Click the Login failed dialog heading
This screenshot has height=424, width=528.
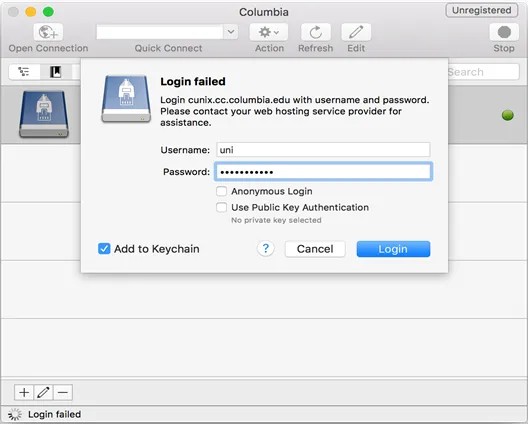(x=193, y=81)
